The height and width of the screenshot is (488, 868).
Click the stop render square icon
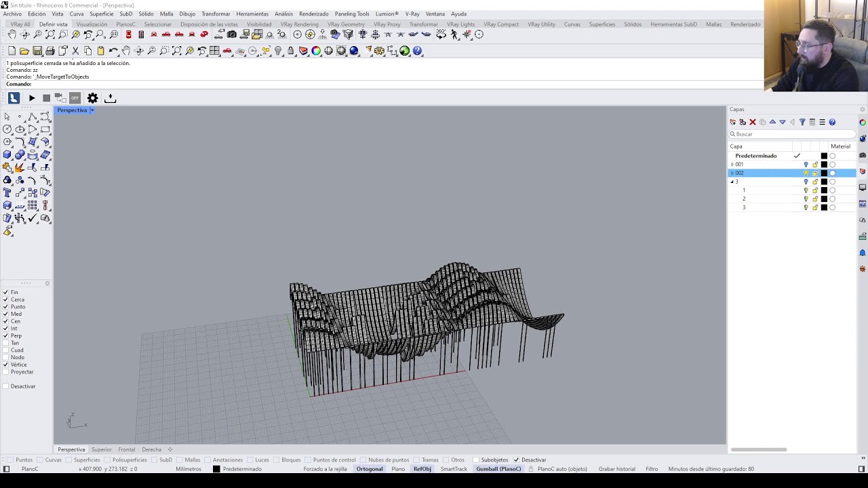pyautogui.click(x=46, y=98)
